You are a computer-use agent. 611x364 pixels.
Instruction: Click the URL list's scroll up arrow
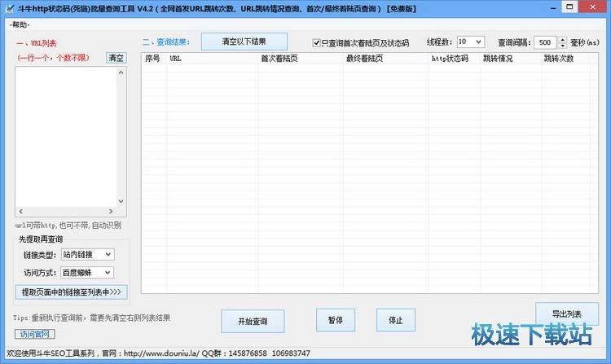pyautogui.click(x=121, y=72)
